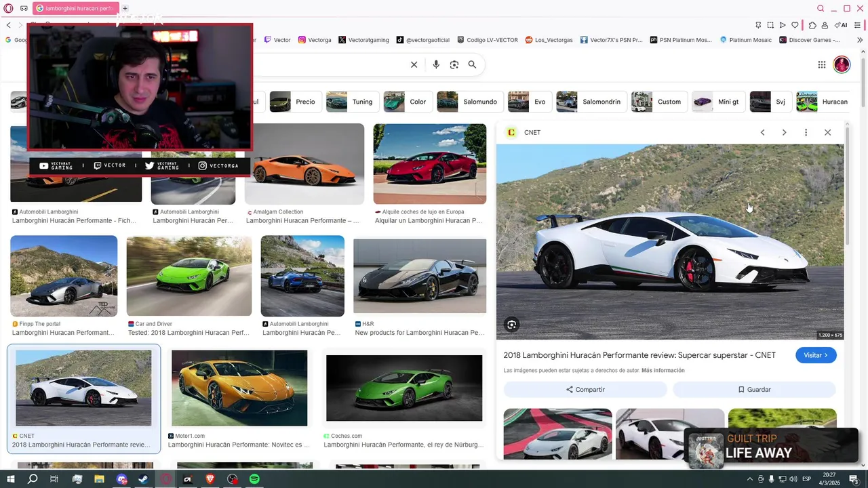Activate the snapshot capture tool
The width and height of the screenshot is (868, 488).
click(x=770, y=25)
